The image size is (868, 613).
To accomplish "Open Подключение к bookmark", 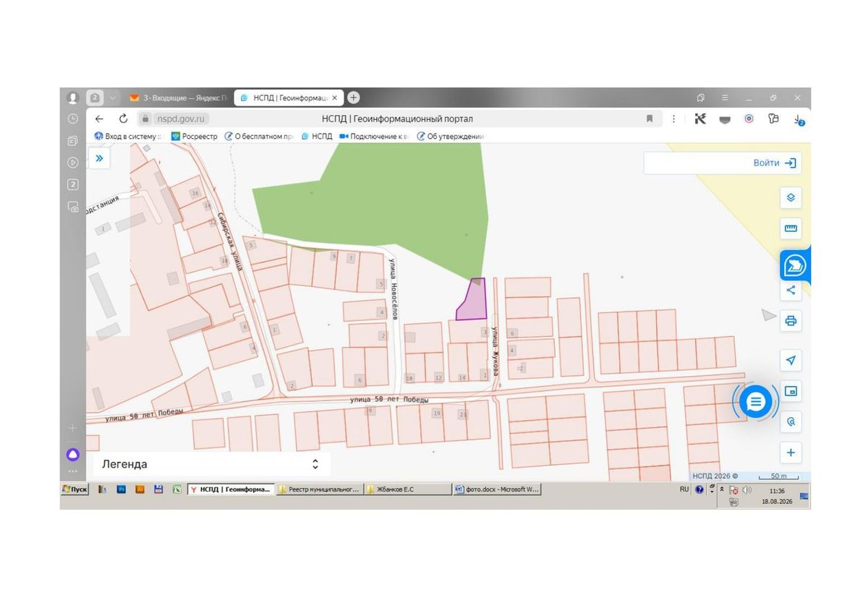I will 373,136.
